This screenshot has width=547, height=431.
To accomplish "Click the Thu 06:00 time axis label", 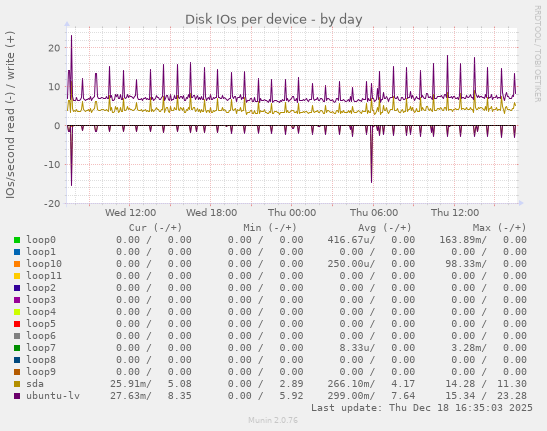I will [x=374, y=213].
